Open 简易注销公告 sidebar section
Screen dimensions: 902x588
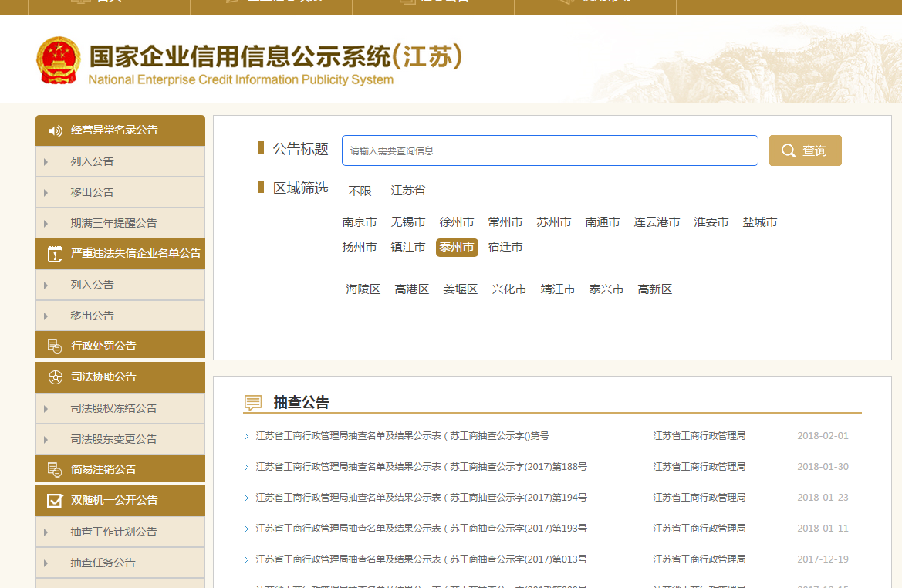(120, 469)
